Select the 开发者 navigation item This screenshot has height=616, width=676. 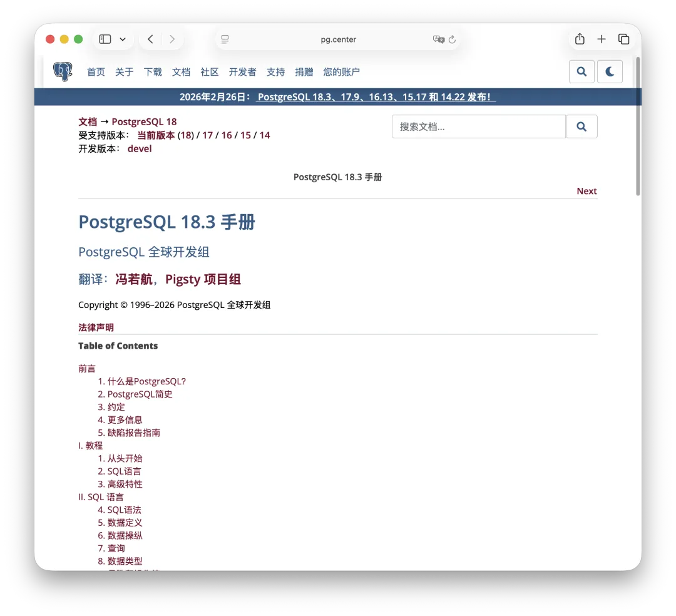tap(242, 71)
